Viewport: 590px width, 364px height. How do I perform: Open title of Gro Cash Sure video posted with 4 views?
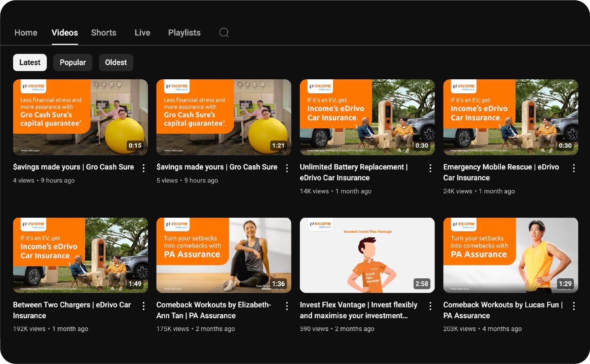coord(73,167)
